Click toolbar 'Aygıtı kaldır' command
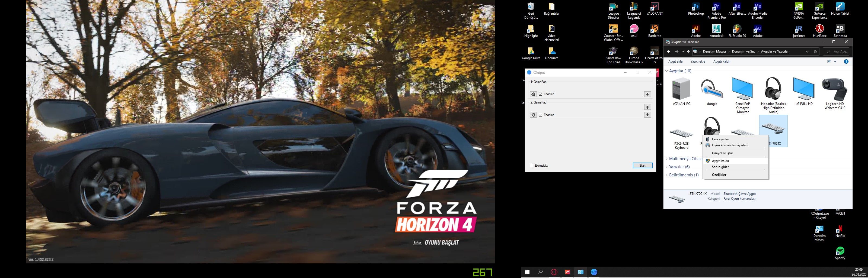Screen dimensions: 868x278 (722, 62)
